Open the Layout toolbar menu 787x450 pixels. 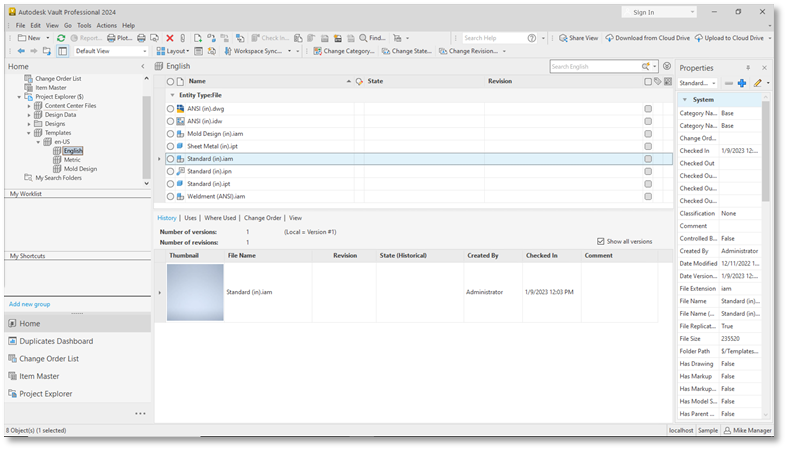pos(173,51)
